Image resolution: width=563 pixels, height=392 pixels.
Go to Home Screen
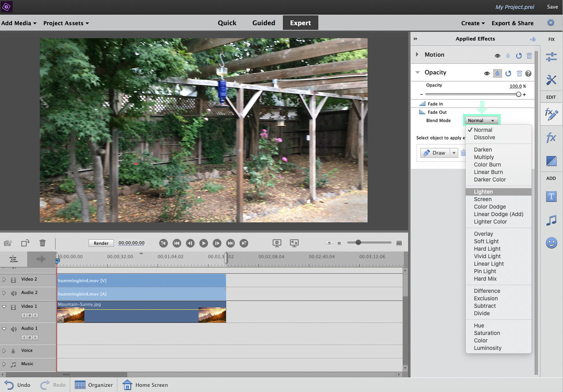click(x=145, y=385)
